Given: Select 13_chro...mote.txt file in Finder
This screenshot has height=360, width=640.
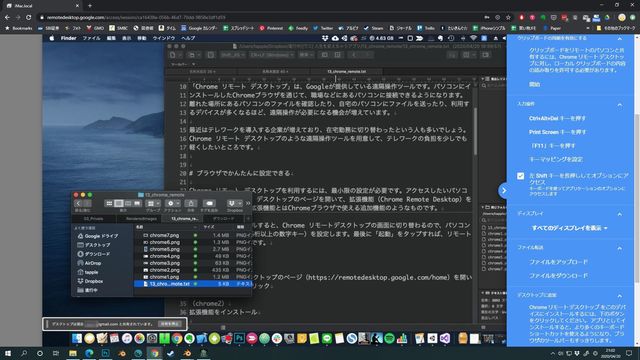Looking at the screenshot, I should click(193, 284).
